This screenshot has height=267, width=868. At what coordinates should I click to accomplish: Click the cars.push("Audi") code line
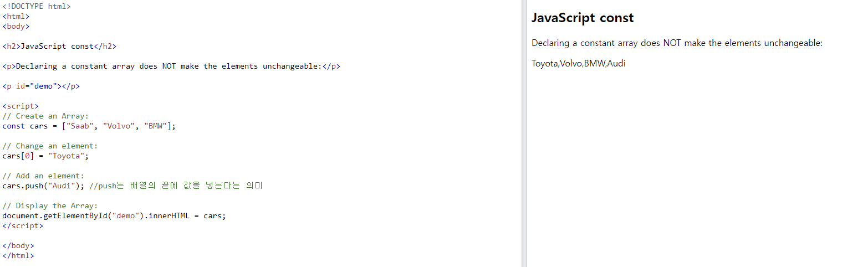43,186
